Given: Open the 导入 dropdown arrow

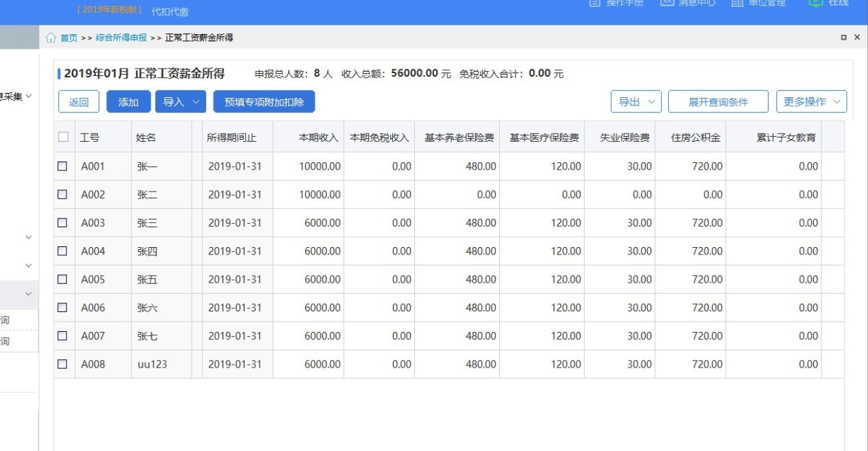Looking at the screenshot, I should click(196, 102).
